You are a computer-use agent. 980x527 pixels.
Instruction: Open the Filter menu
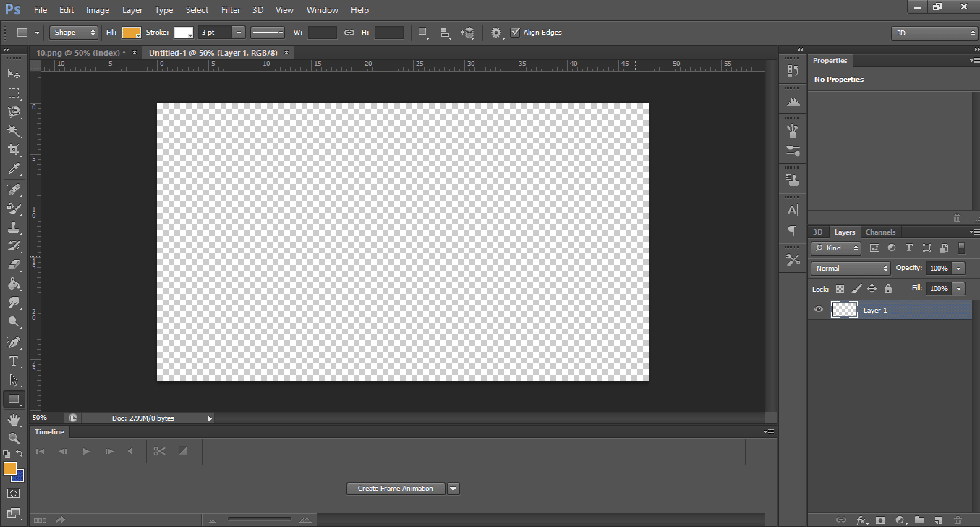pyautogui.click(x=231, y=10)
